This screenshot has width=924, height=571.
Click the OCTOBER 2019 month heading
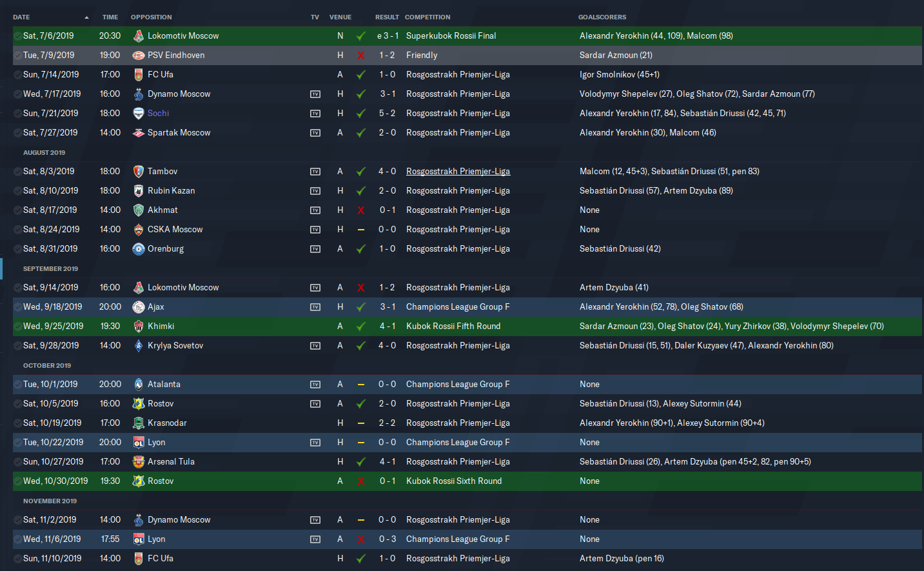pyautogui.click(x=47, y=366)
